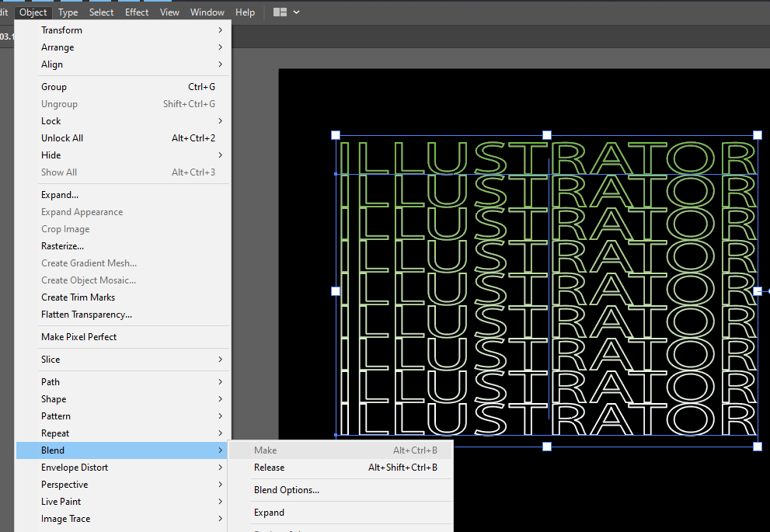This screenshot has width=770, height=532.
Task: Open the Select menu
Action: 101,12
